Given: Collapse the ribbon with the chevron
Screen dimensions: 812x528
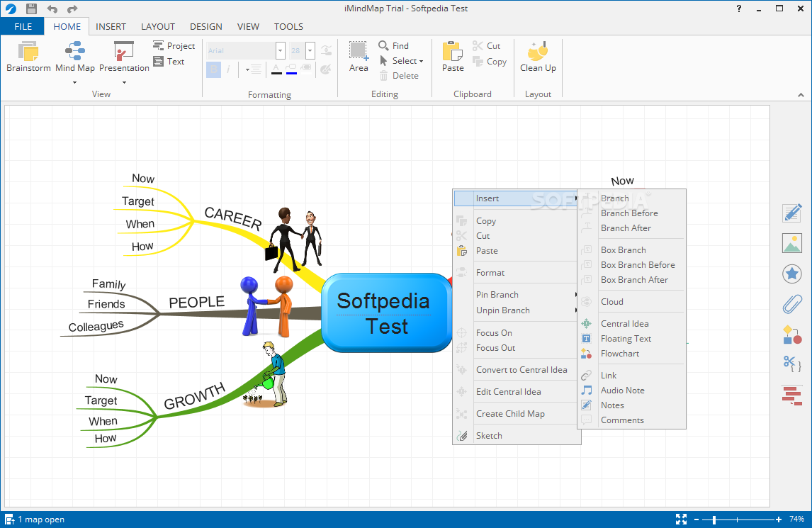Looking at the screenshot, I should [801, 95].
